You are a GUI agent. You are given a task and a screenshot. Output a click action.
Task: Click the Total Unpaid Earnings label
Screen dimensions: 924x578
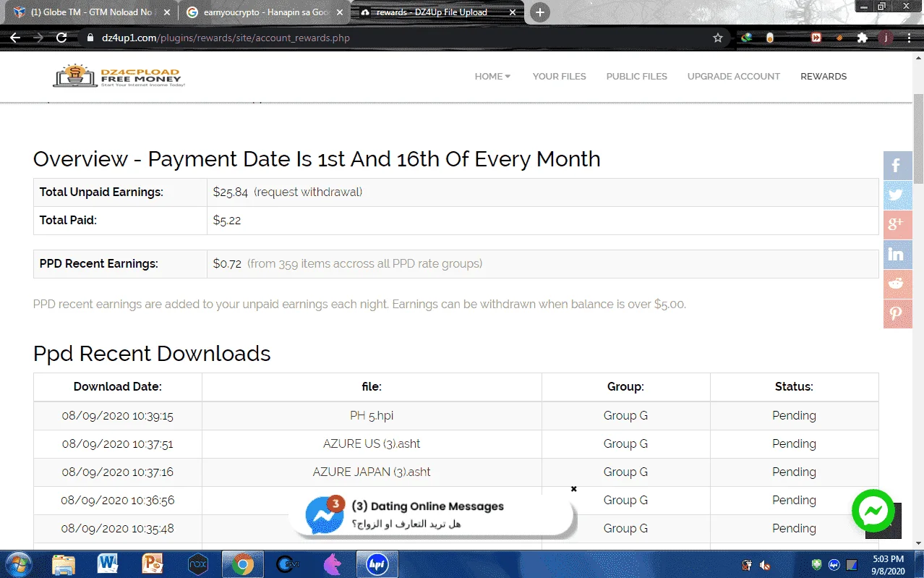tap(101, 192)
